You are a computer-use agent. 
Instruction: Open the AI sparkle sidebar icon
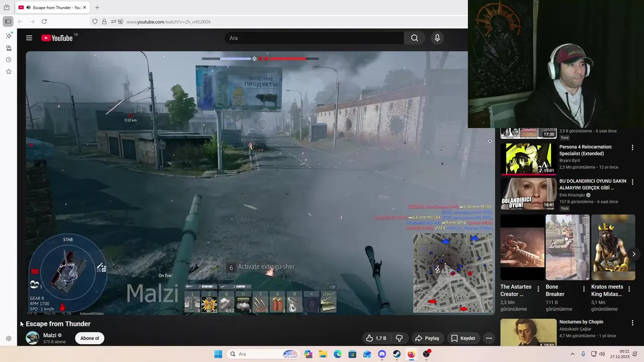click(9, 36)
